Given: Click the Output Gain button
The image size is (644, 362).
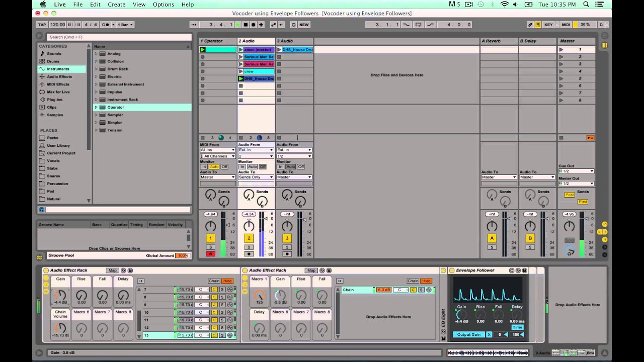Looking at the screenshot, I should pyautogui.click(x=468, y=334).
